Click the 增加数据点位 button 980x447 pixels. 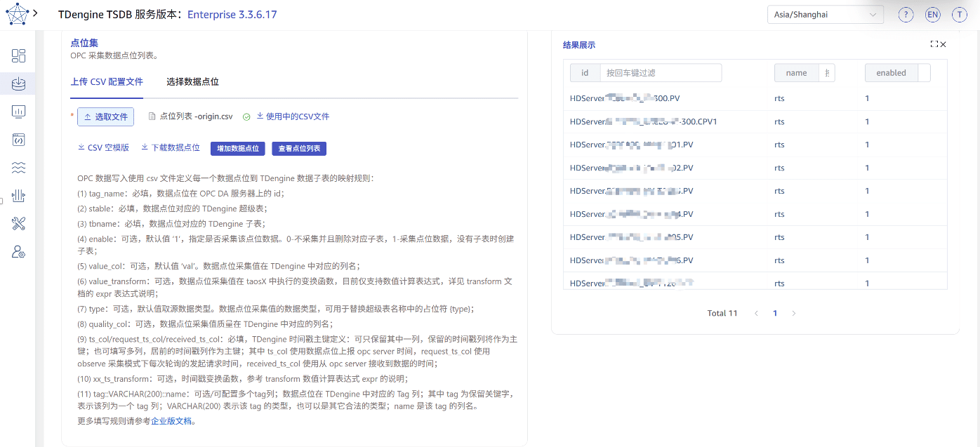tap(238, 149)
